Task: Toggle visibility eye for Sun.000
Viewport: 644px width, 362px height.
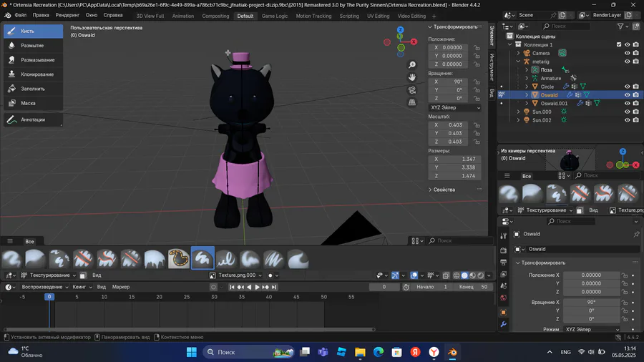Action: [x=627, y=112]
